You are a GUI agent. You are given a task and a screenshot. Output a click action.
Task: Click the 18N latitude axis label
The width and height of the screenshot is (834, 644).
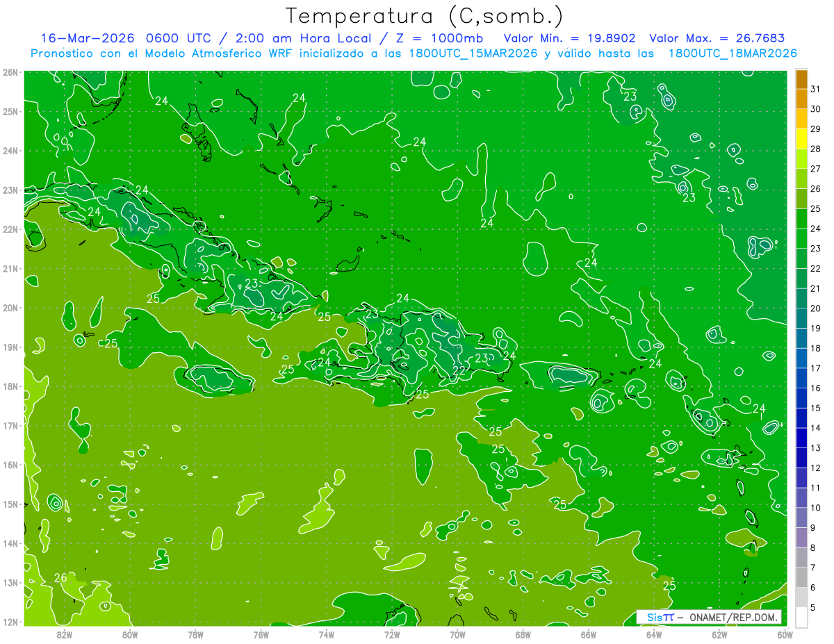coord(11,386)
